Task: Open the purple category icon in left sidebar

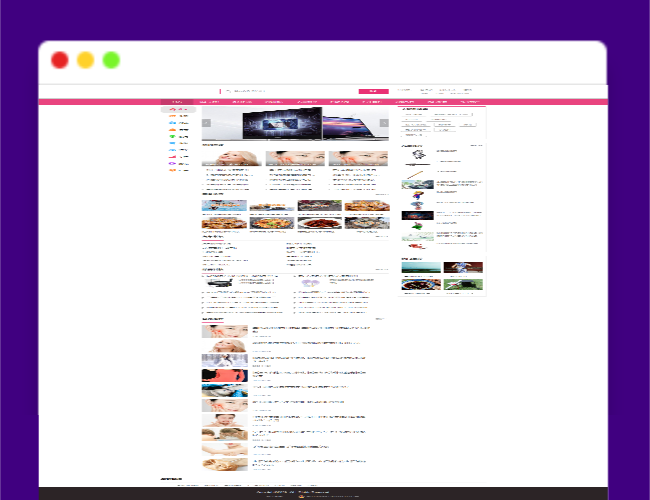Action: tap(172, 163)
